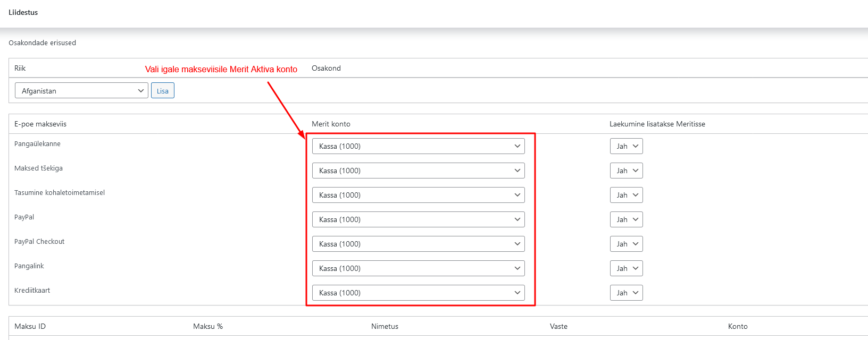Image resolution: width=868 pixels, height=340 pixels.
Task: Click the Liidestus heading
Action: coord(23,12)
